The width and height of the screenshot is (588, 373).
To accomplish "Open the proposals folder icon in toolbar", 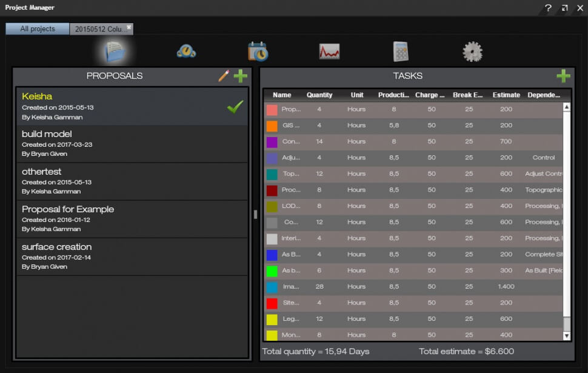I will point(114,52).
